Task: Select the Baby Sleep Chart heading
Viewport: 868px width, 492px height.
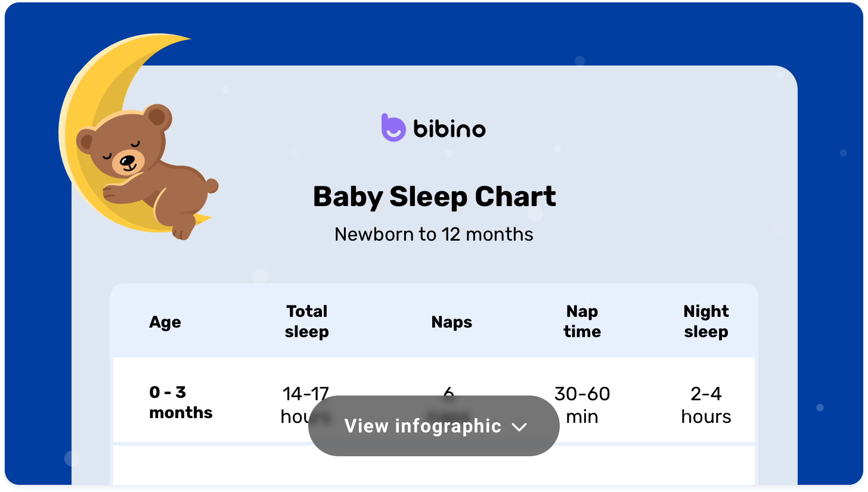Action: (435, 197)
